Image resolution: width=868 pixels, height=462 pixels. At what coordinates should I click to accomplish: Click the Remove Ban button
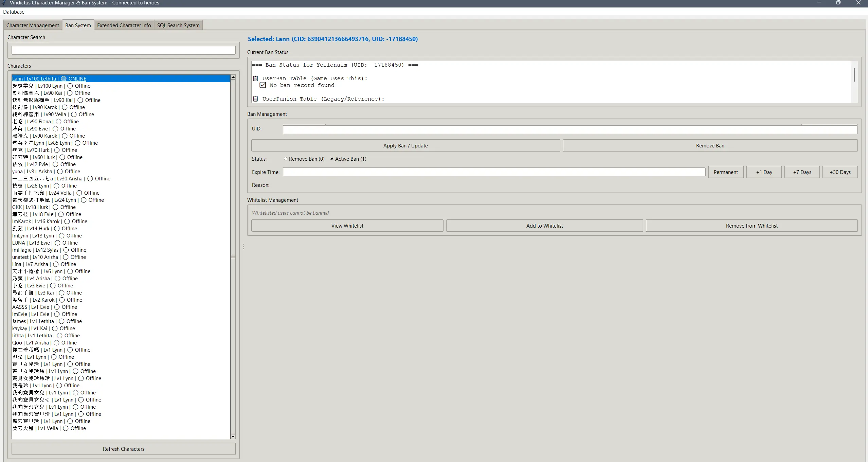point(710,145)
